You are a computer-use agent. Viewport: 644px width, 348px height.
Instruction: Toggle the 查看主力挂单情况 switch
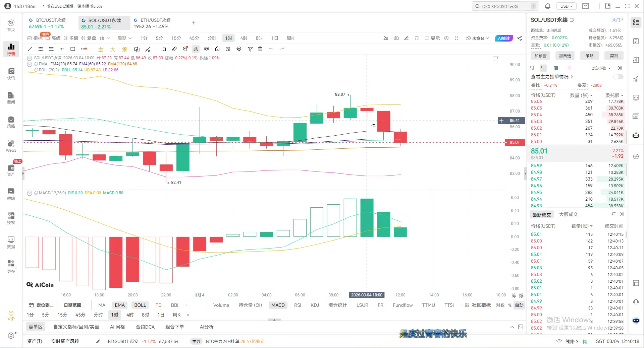pyautogui.click(x=618, y=77)
